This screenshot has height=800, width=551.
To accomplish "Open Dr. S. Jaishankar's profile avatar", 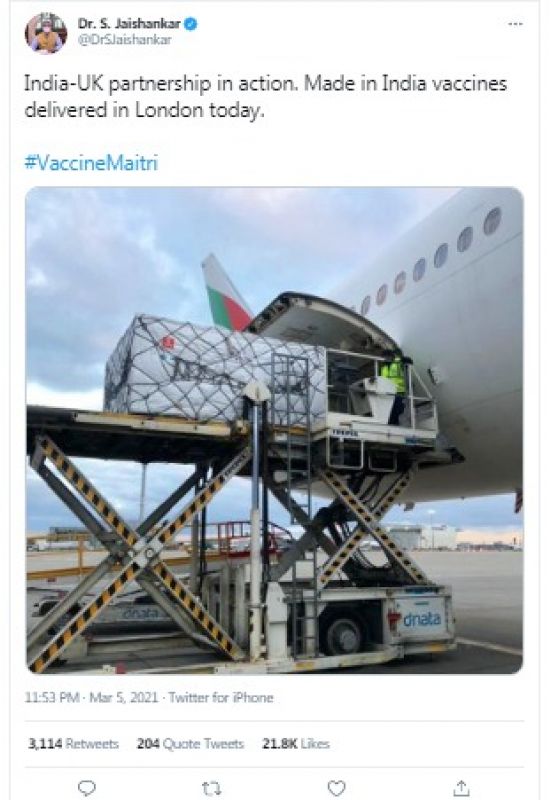I will 46,33.
